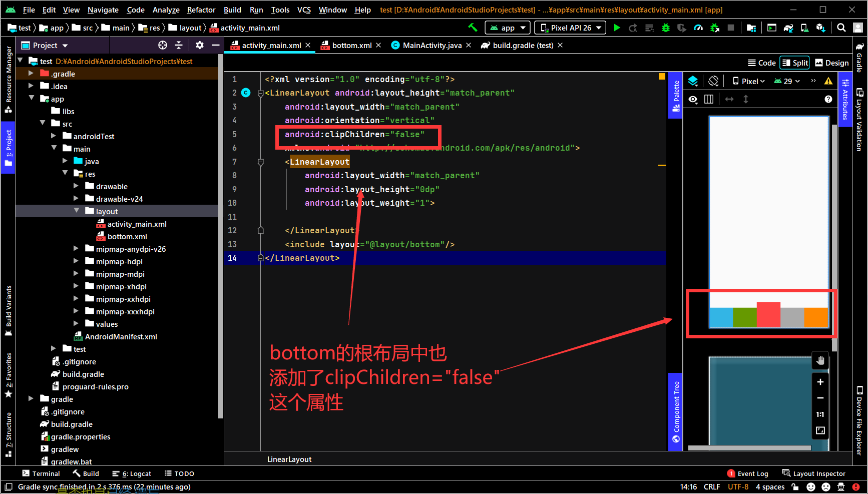Screen dimensions: 868x494
Task: Open the API 29 version dropdown
Action: [787, 81]
